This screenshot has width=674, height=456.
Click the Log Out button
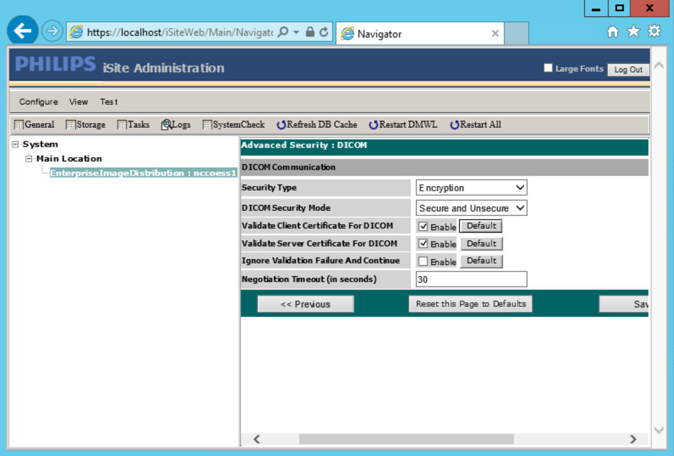(628, 70)
